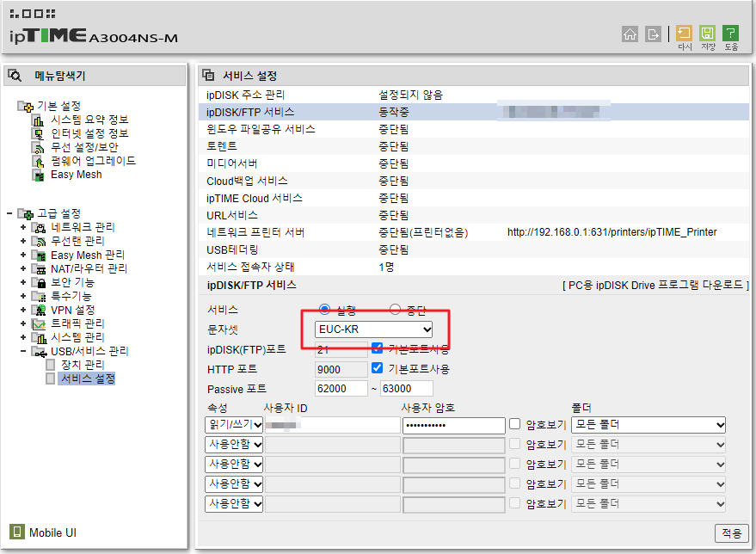Open 장치 관리 in the menu tree
The width and height of the screenshot is (756, 554).
click(x=83, y=365)
